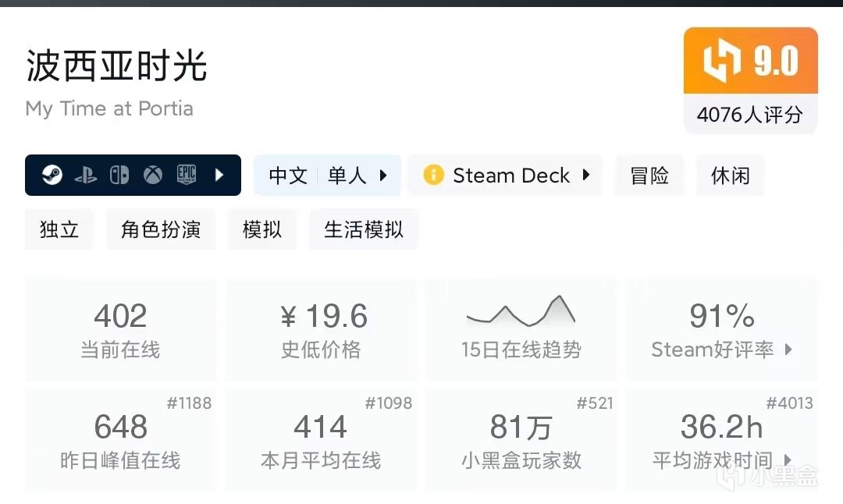Viewport: 843px width, 504px height.
Task: Select the 独立 genre tag
Action: pyautogui.click(x=59, y=229)
